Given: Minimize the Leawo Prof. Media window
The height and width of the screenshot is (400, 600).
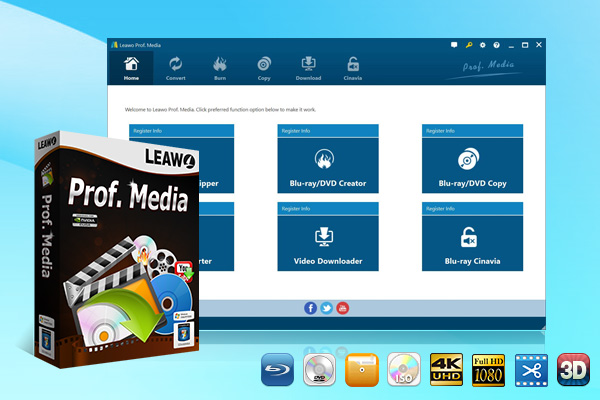Looking at the screenshot, I should 511,45.
